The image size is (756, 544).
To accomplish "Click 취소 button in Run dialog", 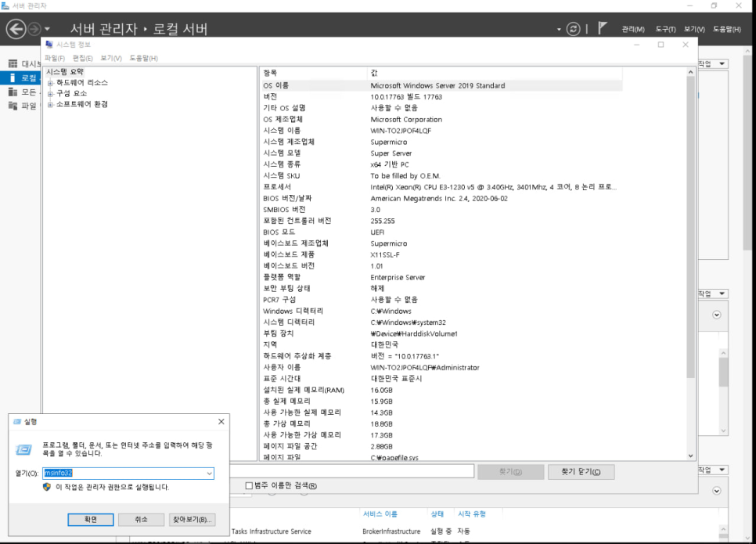I will tap(142, 520).
